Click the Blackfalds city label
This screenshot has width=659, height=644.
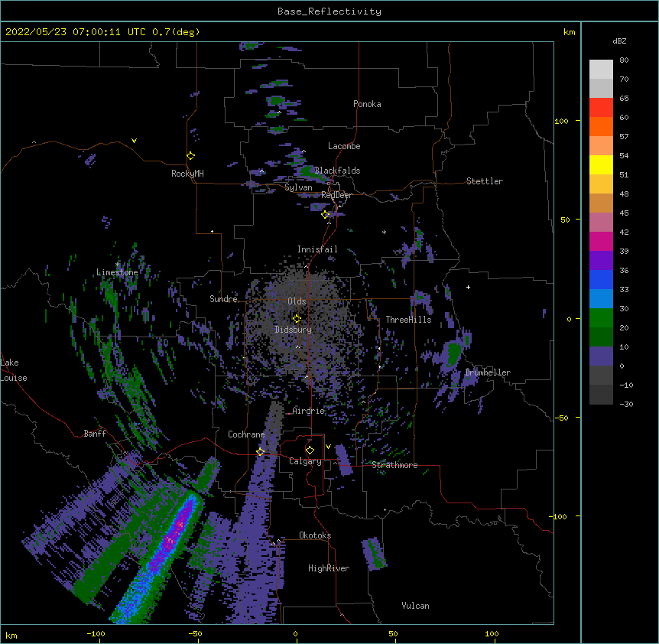click(x=337, y=171)
